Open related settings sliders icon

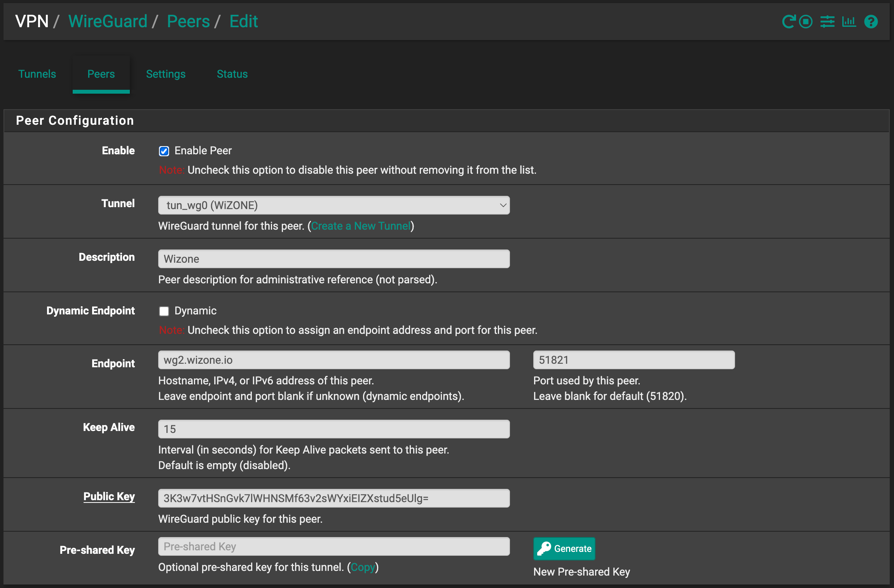[828, 22]
